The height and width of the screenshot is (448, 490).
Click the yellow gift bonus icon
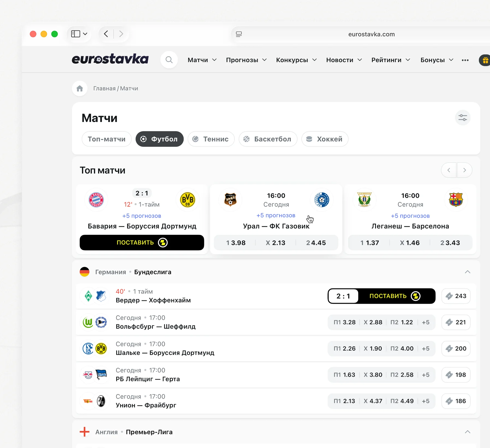(485, 60)
